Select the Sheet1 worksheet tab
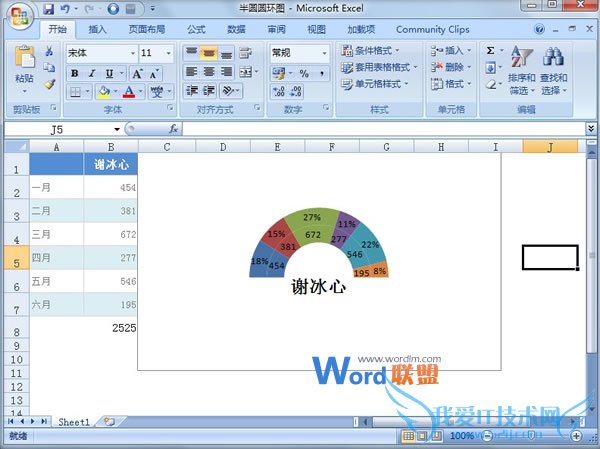600x449 pixels. pos(74,422)
